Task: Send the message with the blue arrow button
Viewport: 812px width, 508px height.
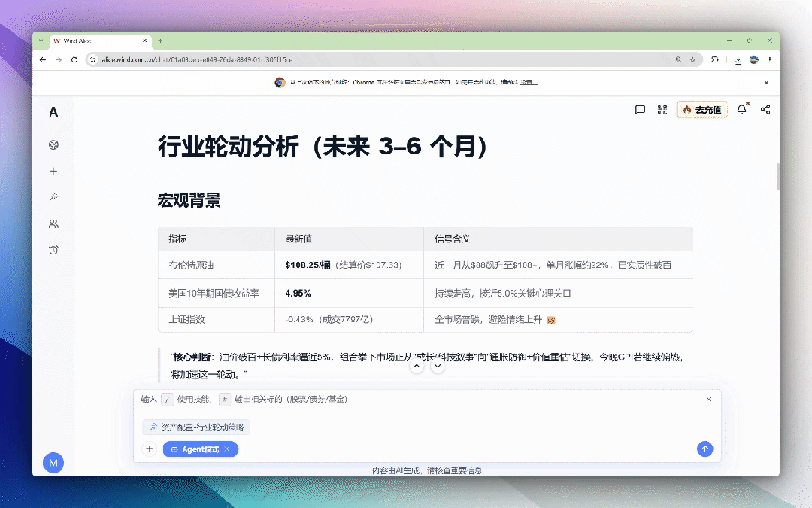Action: (704, 449)
